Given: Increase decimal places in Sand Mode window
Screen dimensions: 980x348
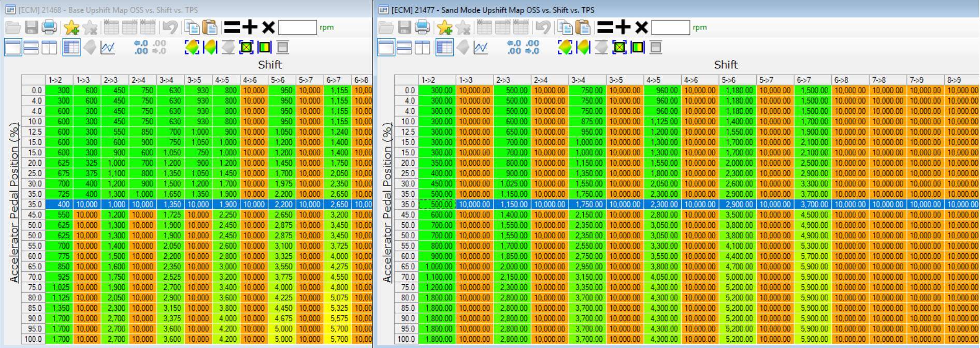Looking at the screenshot, I should tap(514, 48).
